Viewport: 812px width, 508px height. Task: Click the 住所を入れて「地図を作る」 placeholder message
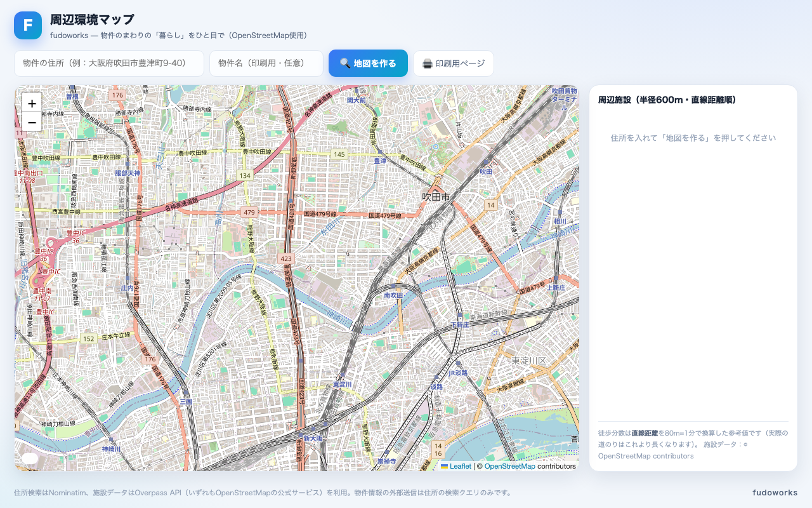(693, 138)
